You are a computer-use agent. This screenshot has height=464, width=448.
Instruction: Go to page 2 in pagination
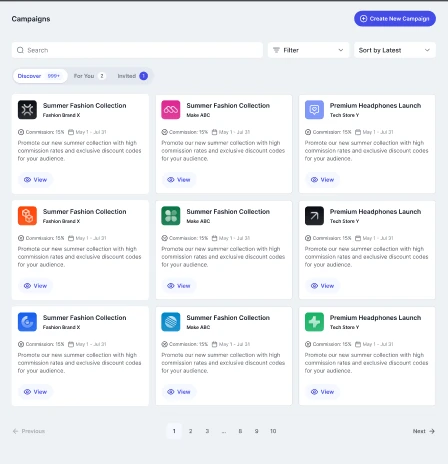190,431
